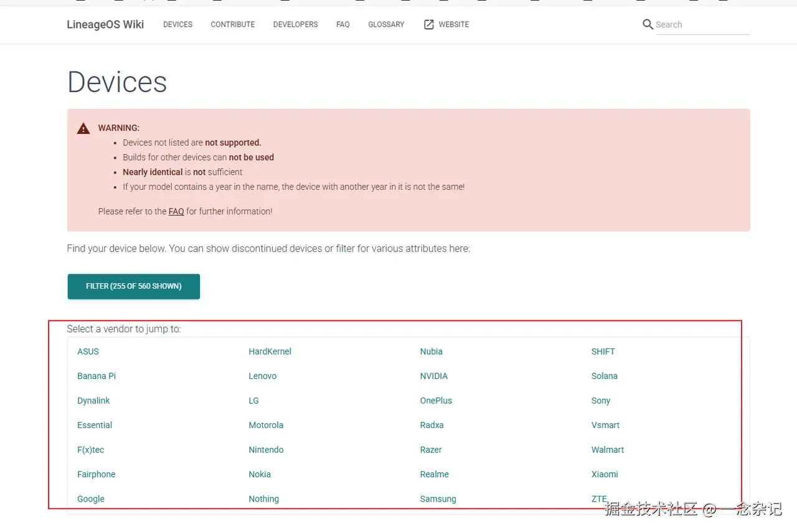797x532 pixels.
Task: Click the 'Builds for other devices' warning line
Action: point(198,157)
